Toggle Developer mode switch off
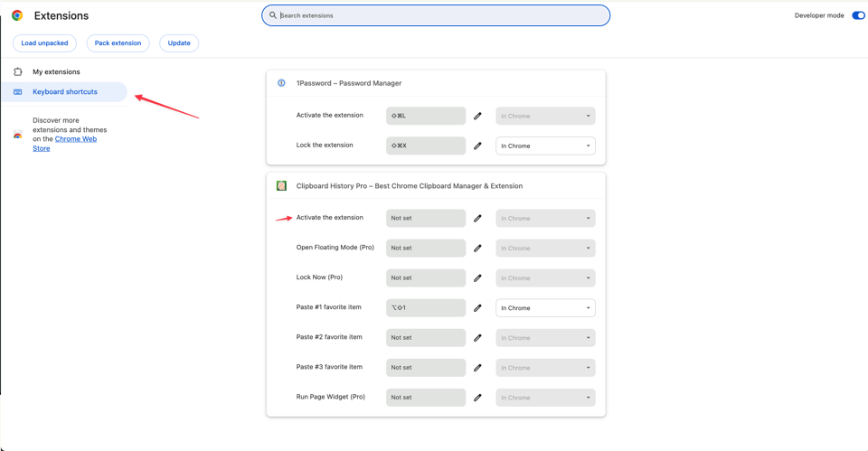Image resolution: width=868 pixels, height=451 pixels. click(857, 15)
